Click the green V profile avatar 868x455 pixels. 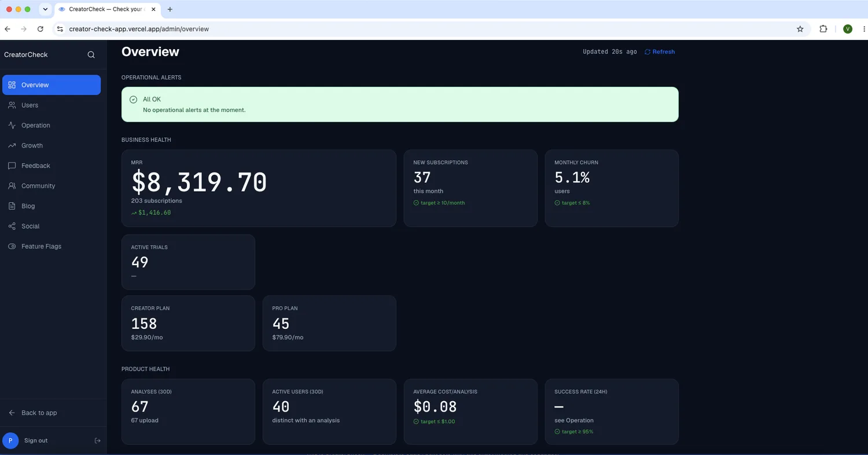coord(848,29)
